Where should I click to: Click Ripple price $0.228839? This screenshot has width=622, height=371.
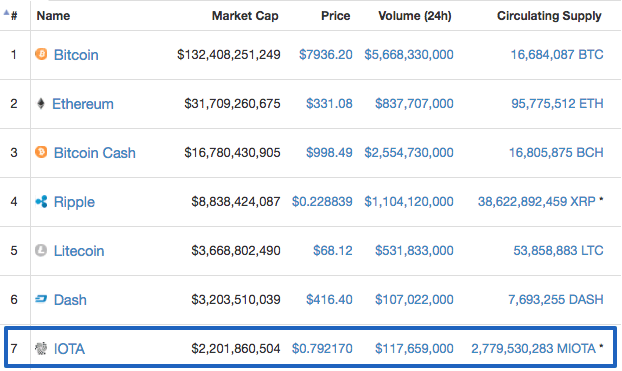click(322, 202)
